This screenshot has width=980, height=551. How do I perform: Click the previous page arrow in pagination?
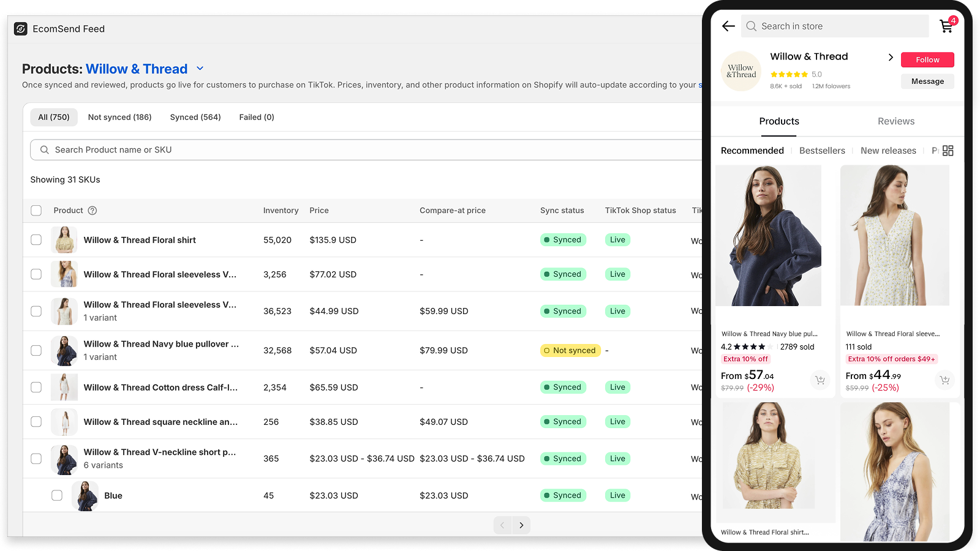point(502,525)
